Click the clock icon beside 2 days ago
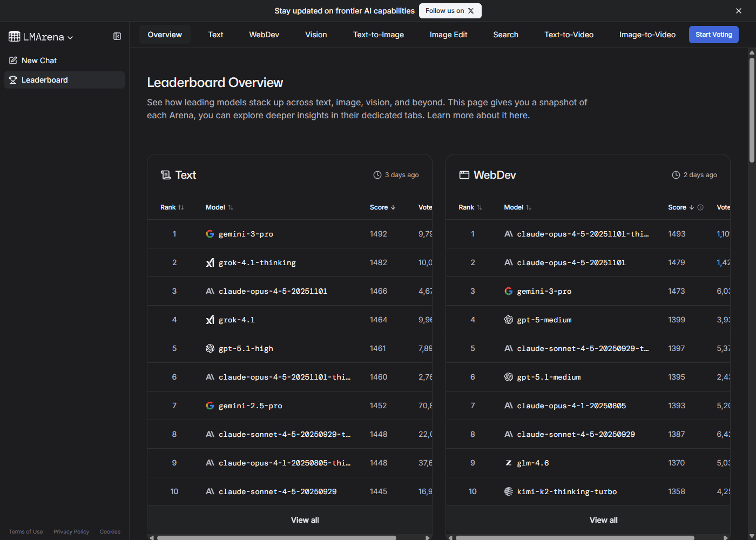756x540 pixels. pyautogui.click(x=676, y=175)
